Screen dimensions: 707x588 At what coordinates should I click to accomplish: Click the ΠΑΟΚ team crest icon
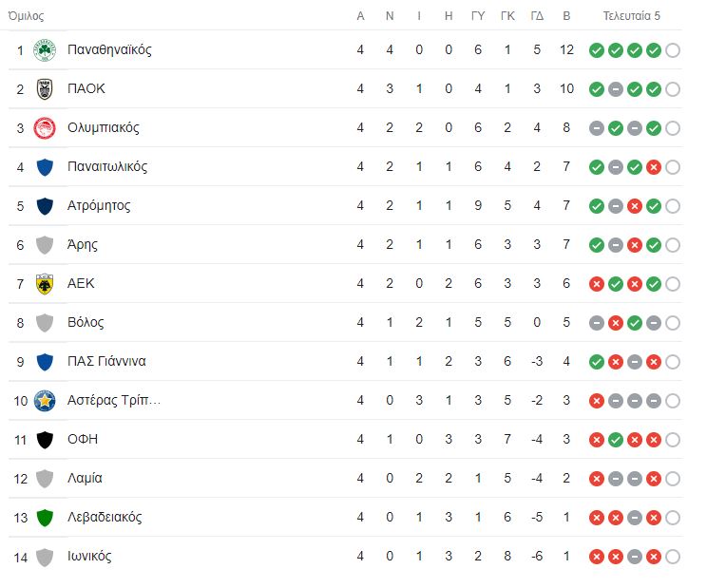pyautogui.click(x=45, y=88)
